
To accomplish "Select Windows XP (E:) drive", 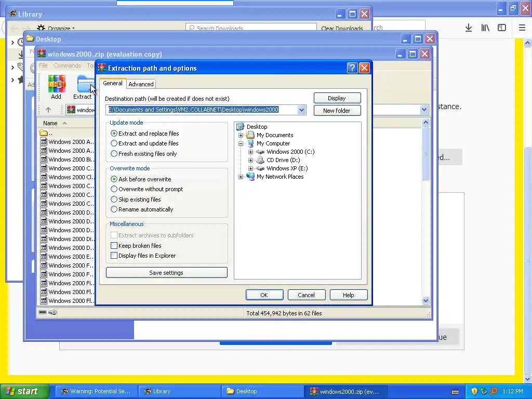I will point(287,168).
